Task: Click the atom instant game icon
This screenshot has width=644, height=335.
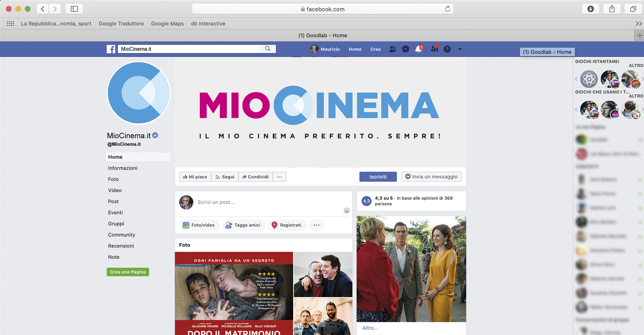Action: (x=589, y=79)
